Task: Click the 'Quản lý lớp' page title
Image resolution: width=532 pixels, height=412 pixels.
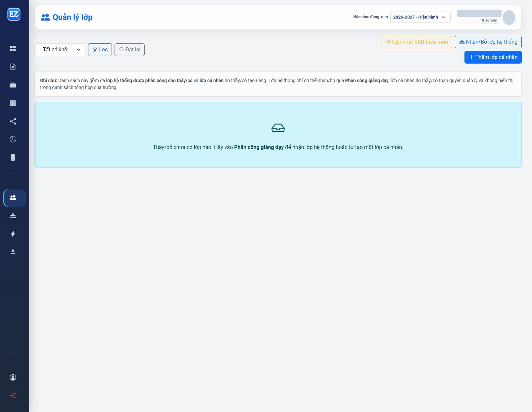Action: tap(73, 17)
